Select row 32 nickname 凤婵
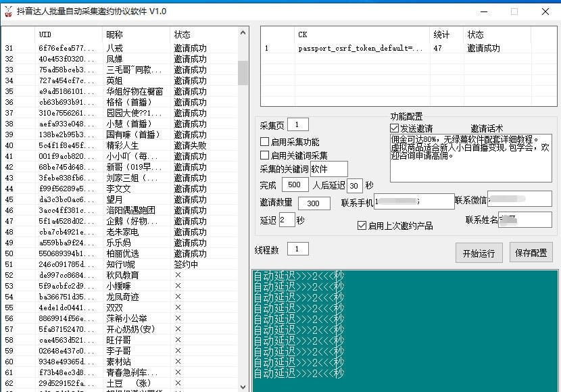 pos(114,59)
